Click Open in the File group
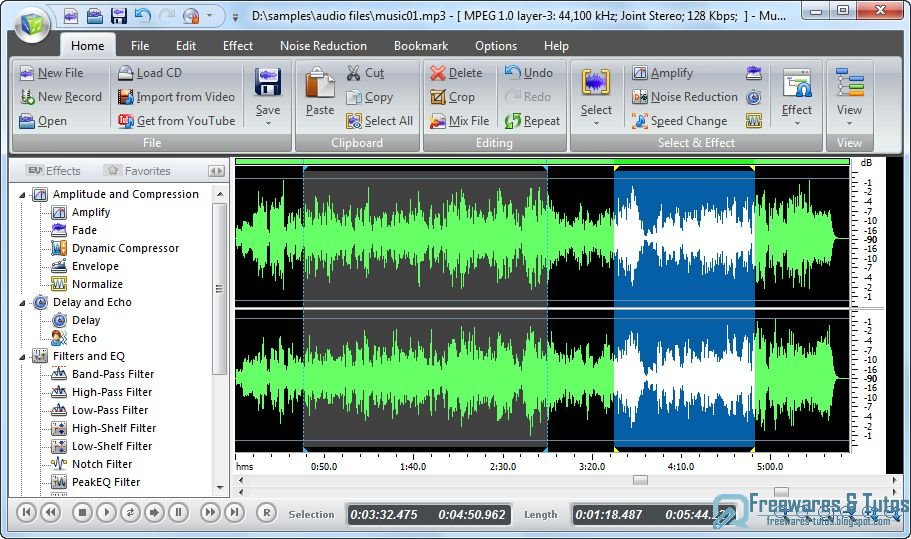Image resolution: width=911 pixels, height=539 pixels. (x=43, y=121)
